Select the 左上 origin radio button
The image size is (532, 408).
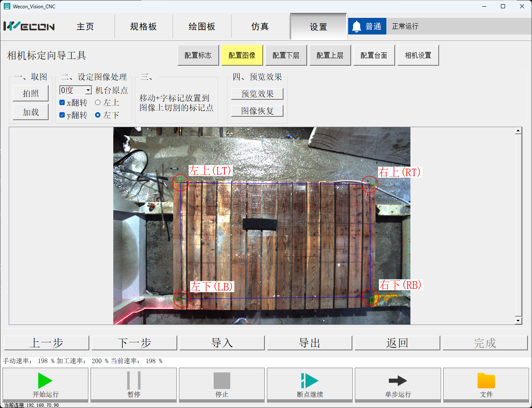pyautogui.click(x=98, y=103)
